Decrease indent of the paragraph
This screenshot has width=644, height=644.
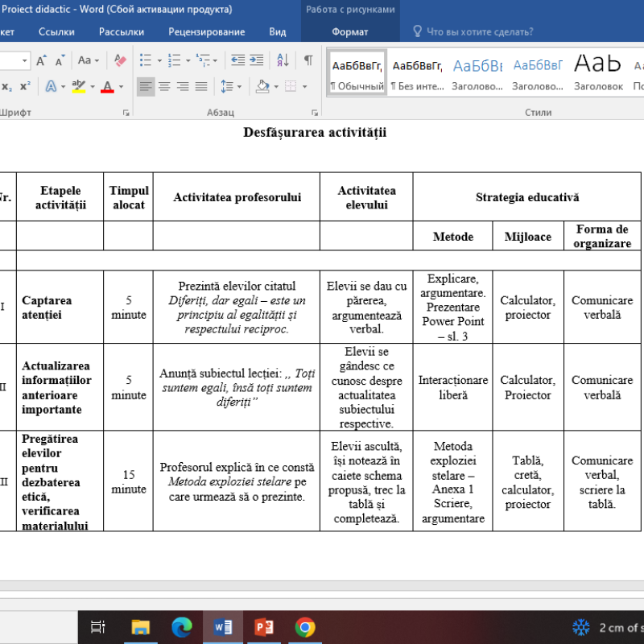point(237,60)
